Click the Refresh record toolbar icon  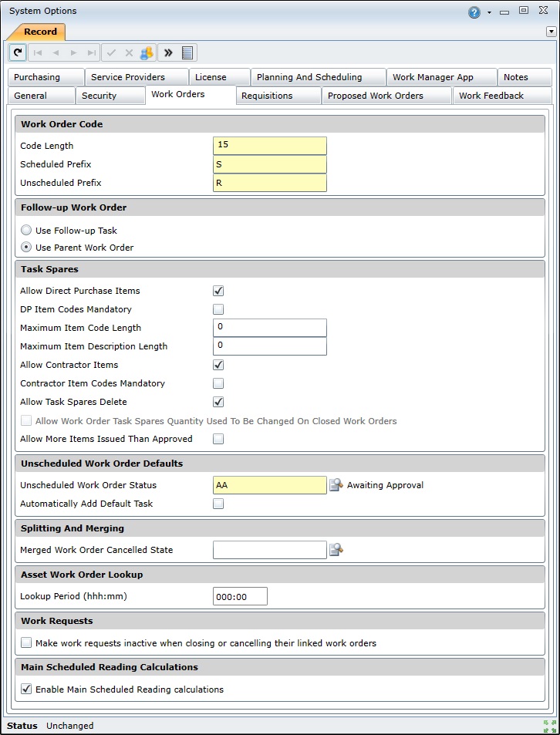(17, 52)
